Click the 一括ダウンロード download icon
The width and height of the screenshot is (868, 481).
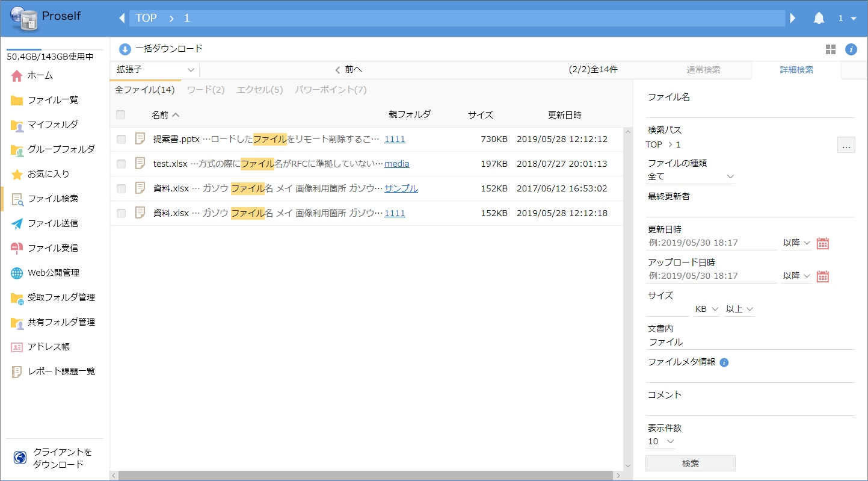pos(125,49)
